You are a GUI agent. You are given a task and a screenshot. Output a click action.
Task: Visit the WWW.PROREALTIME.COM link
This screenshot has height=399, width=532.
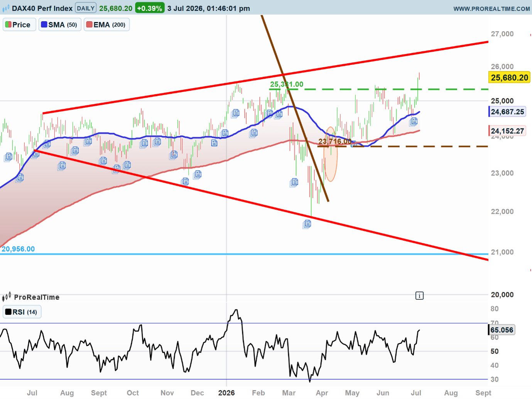click(x=491, y=8)
